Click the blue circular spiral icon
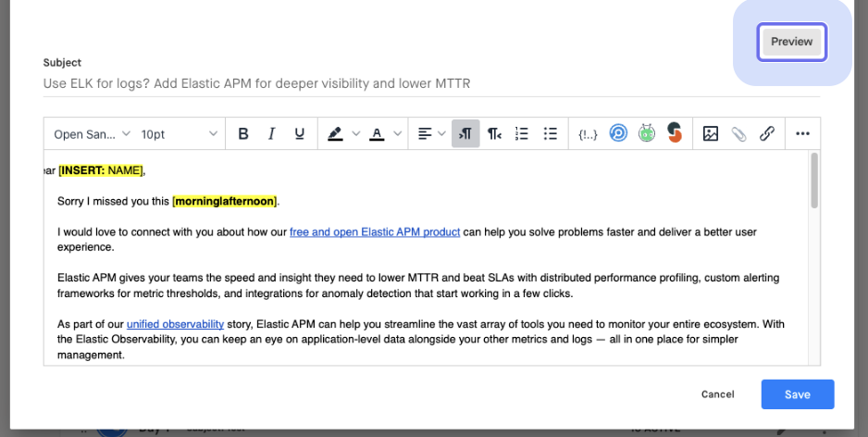The width and height of the screenshot is (868, 437). click(618, 133)
